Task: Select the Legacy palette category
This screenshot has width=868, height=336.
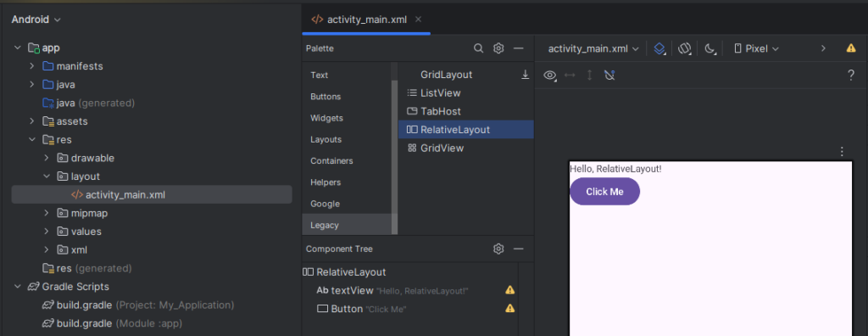Action: (x=347, y=225)
